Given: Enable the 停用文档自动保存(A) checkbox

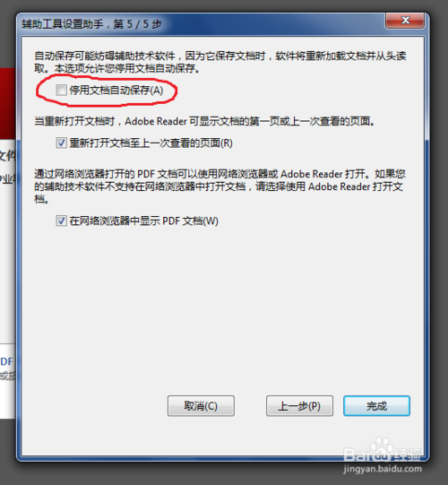Looking at the screenshot, I should click(x=61, y=91).
